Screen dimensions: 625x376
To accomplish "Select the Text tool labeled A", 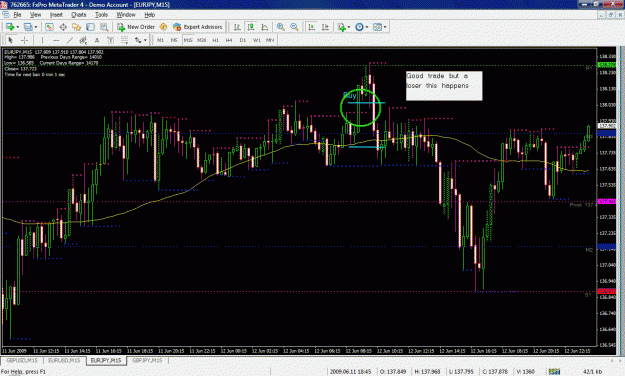I will coord(96,40).
